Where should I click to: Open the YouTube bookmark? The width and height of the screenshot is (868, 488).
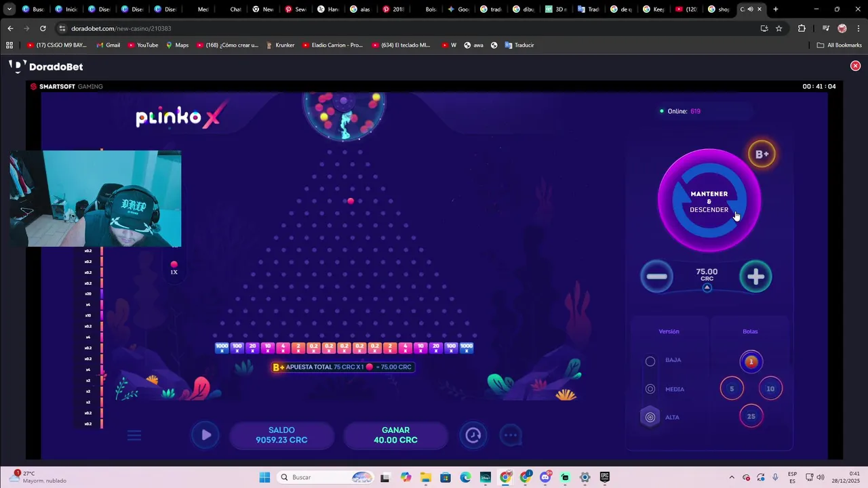point(142,45)
